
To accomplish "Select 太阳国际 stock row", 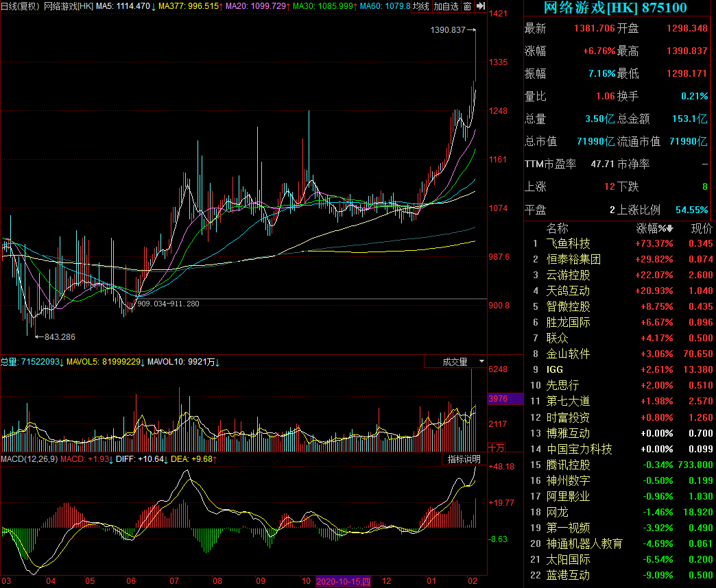I will (x=620, y=560).
